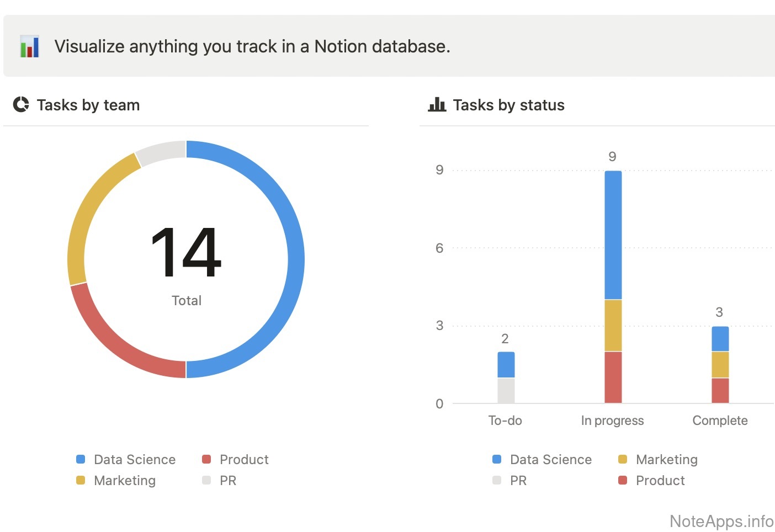
Task: Select the blue Data Science donut segment
Action: point(295,259)
